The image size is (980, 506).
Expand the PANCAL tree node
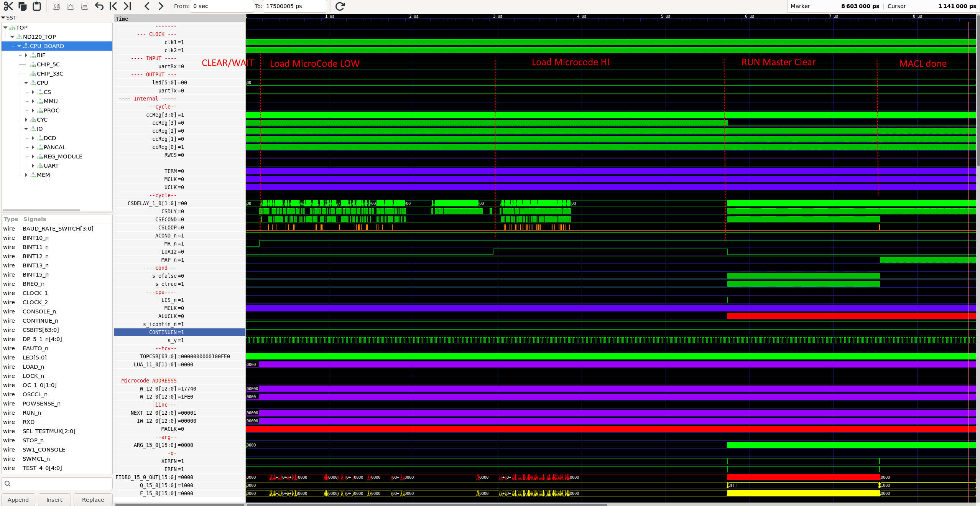(x=33, y=147)
